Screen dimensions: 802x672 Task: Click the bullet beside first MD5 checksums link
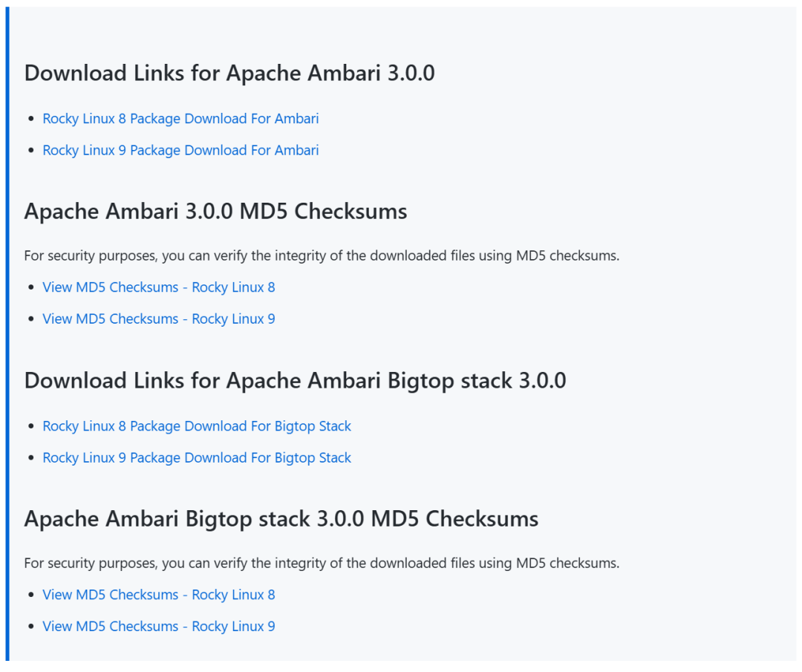[x=30, y=287]
